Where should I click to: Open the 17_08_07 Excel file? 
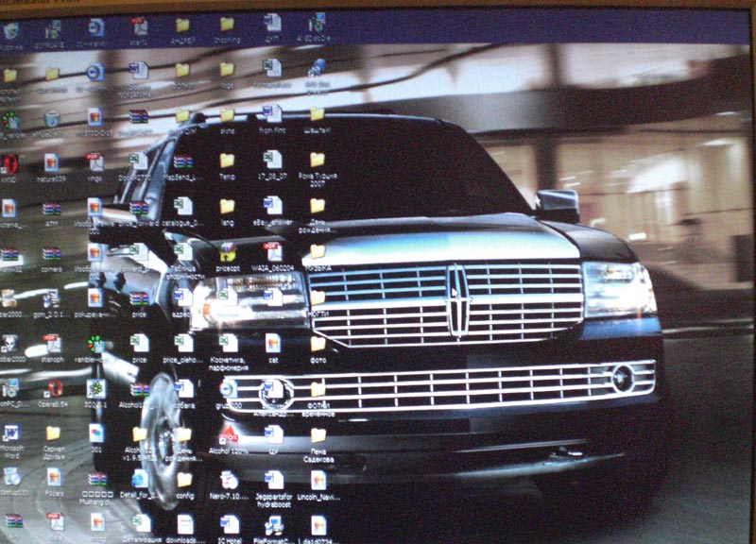coord(272,161)
